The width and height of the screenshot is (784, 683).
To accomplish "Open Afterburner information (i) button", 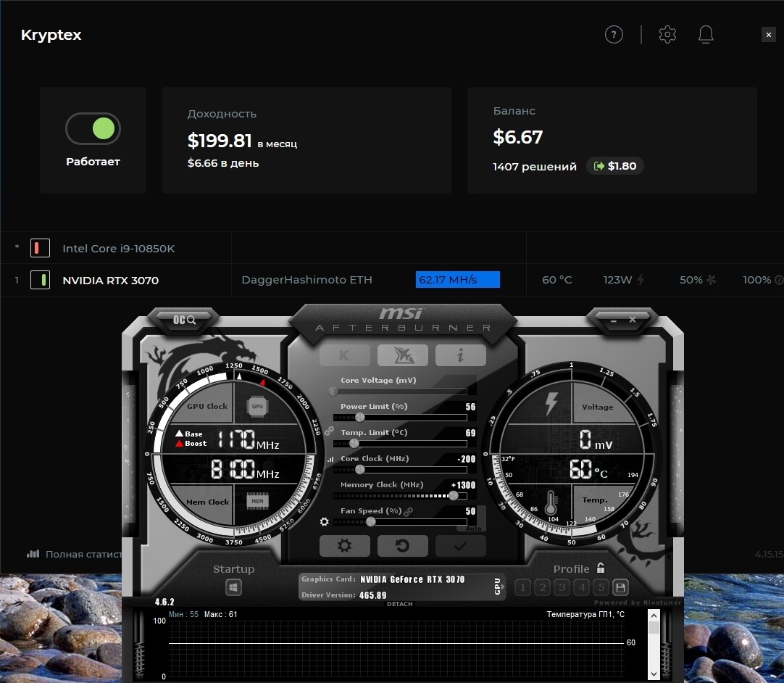I will pos(461,355).
